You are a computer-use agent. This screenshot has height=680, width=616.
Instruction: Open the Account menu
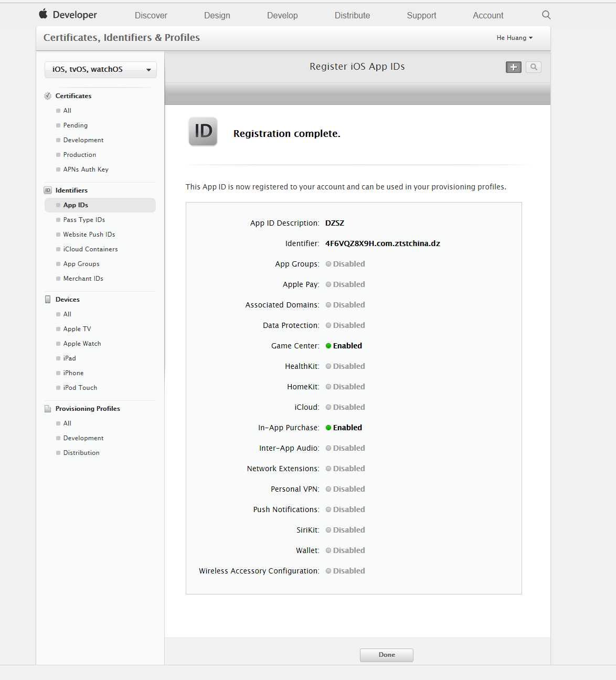click(x=488, y=15)
